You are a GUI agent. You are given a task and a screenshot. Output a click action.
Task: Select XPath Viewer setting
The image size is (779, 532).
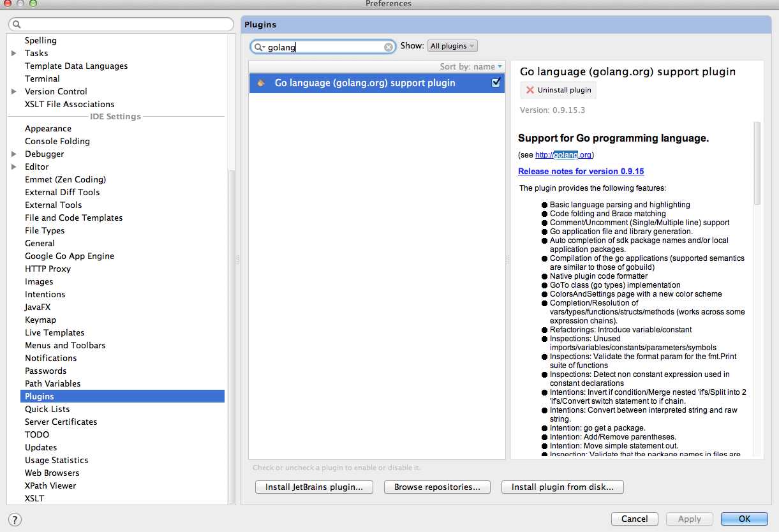pos(50,486)
